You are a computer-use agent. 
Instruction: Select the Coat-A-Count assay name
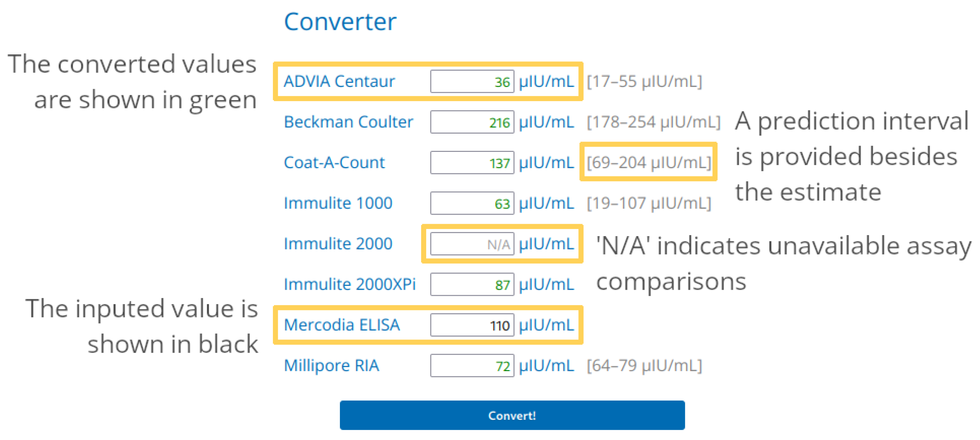pyautogui.click(x=334, y=163)
